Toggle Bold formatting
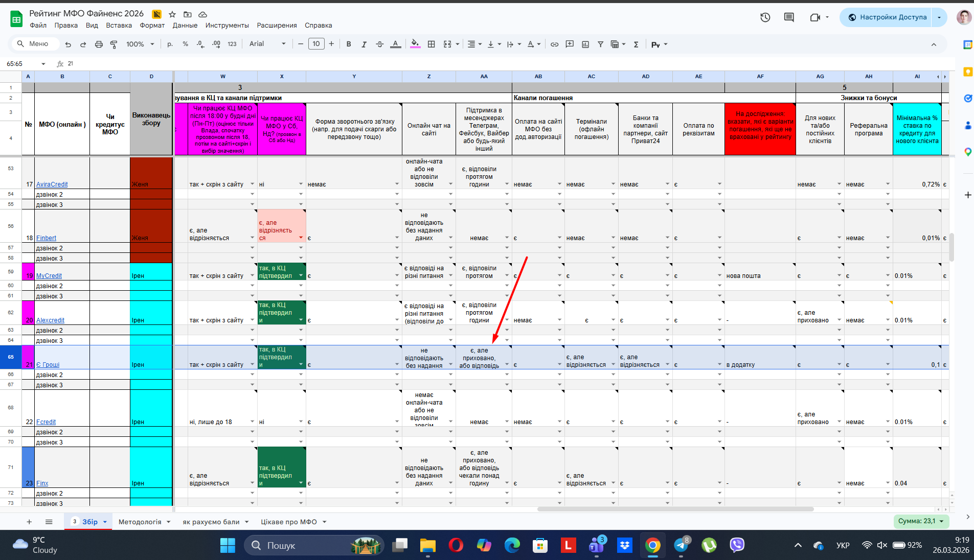Image resolution: width=974 pixels, height=560 pixels. point(349,44)
